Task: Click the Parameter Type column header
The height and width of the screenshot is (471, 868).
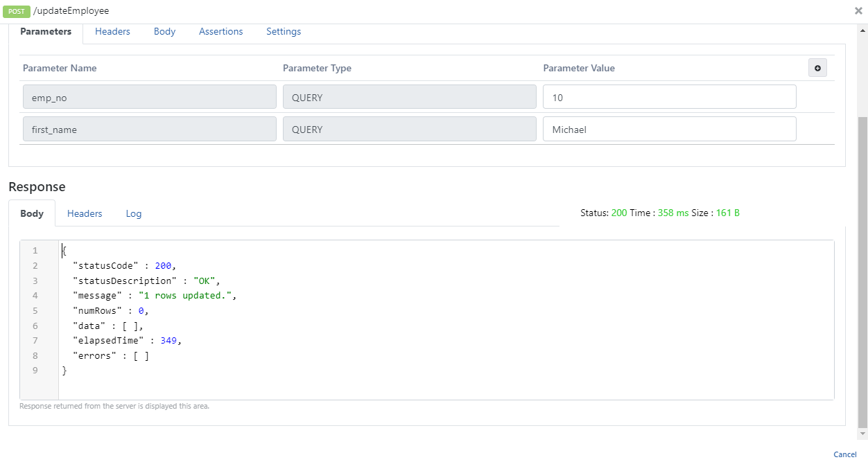Action: click(317, 68)
